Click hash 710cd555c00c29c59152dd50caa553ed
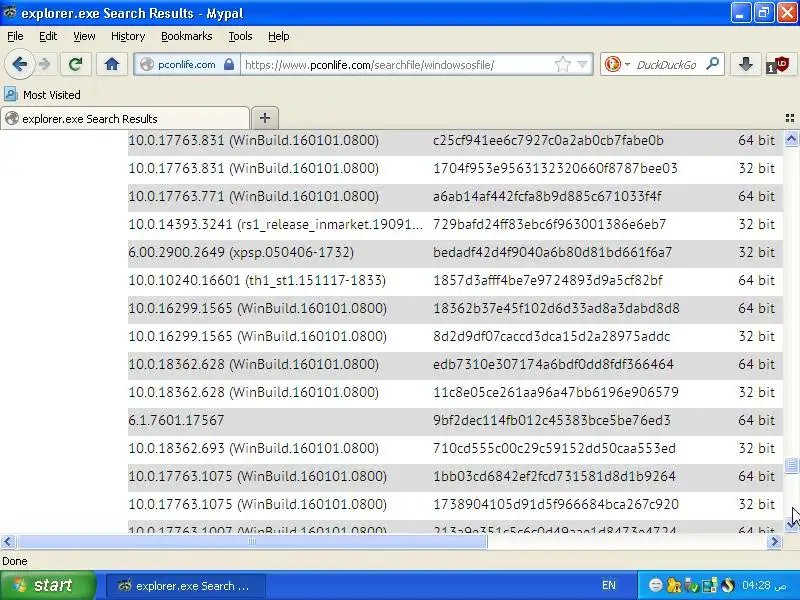 point(554,448)
